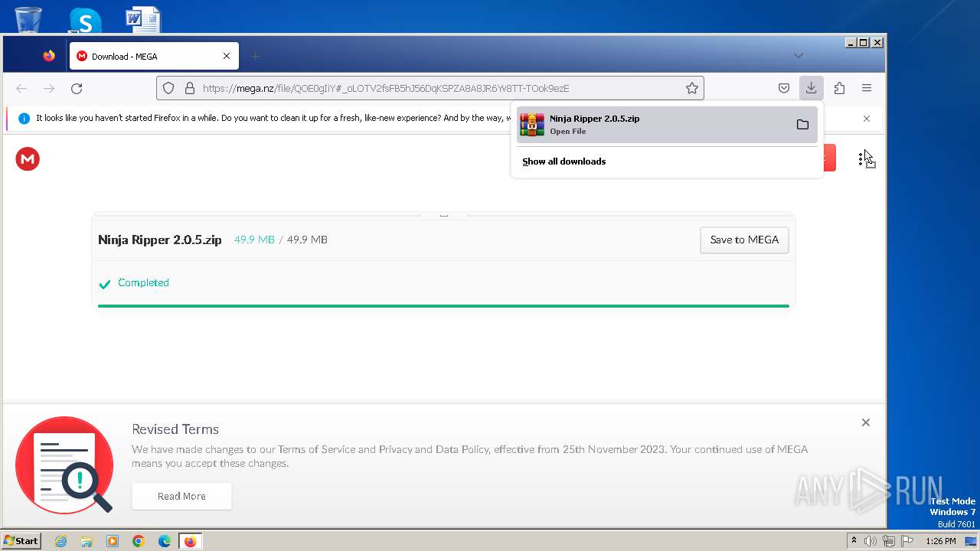980x551 pixels.
Task: Click the green download progress bar
Action: [x=443, y=305]
